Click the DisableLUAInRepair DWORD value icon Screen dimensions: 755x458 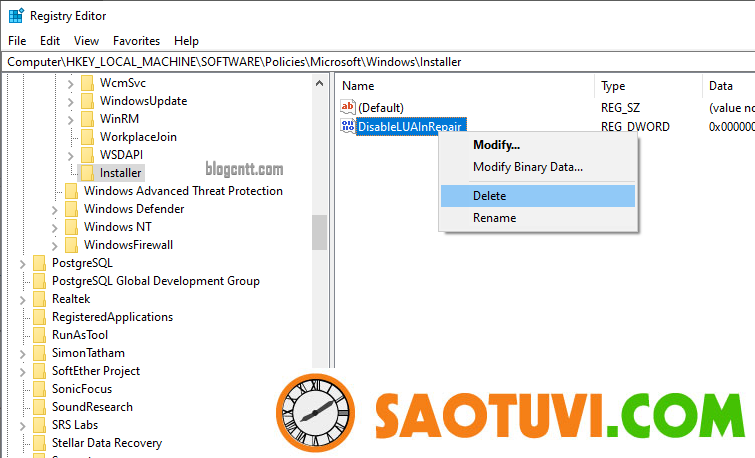(348, 126)
